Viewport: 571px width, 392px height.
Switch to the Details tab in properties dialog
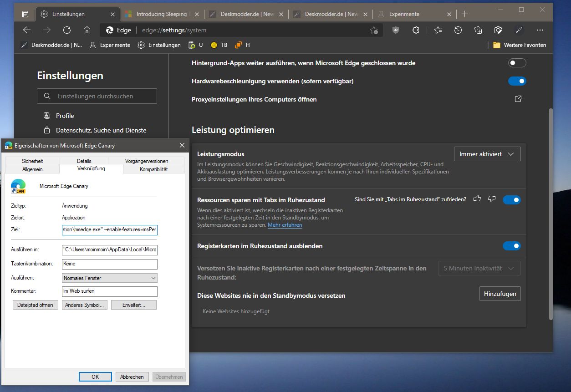point(84,161)
